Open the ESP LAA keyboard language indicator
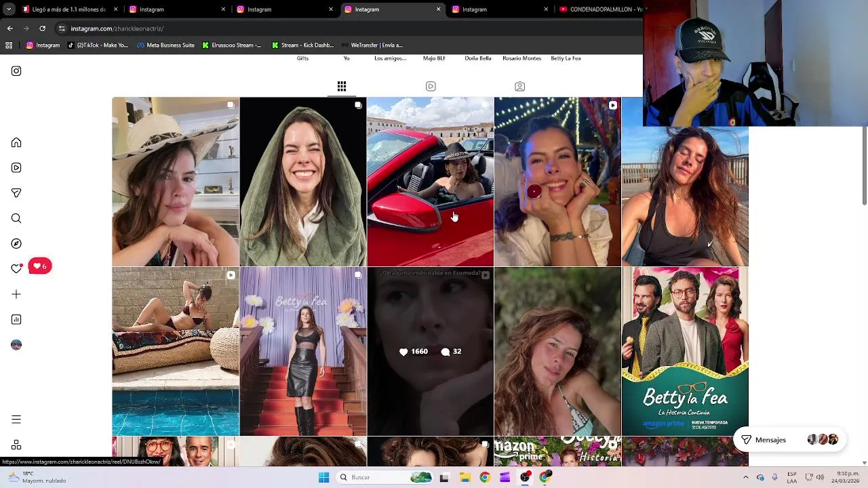 [792, 477]
